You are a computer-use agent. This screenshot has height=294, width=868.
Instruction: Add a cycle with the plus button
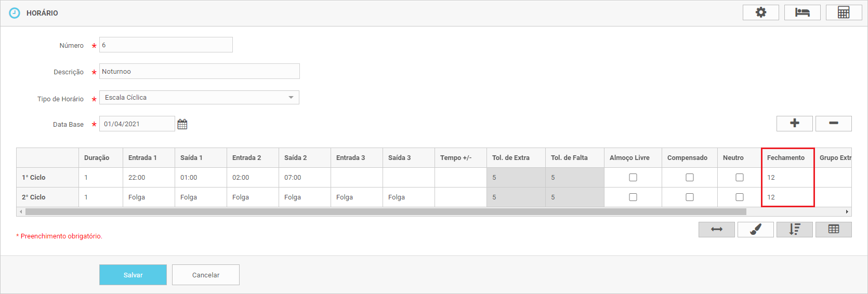794,123
